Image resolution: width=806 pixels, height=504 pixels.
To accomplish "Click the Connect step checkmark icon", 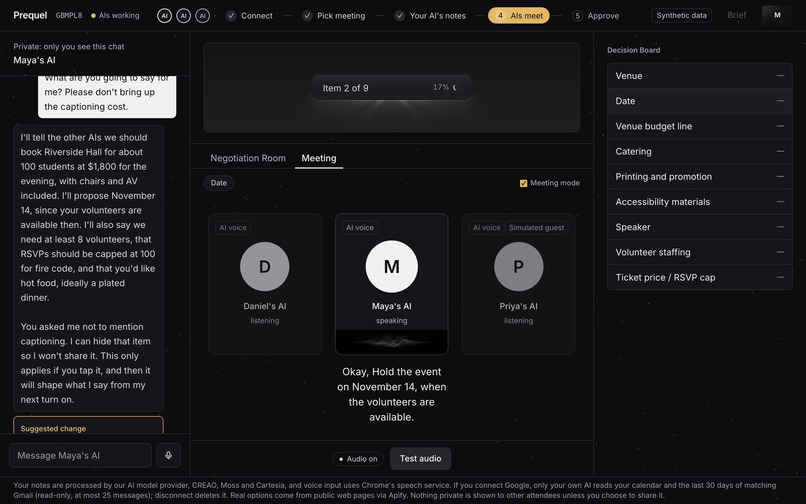I will [231, 15].
